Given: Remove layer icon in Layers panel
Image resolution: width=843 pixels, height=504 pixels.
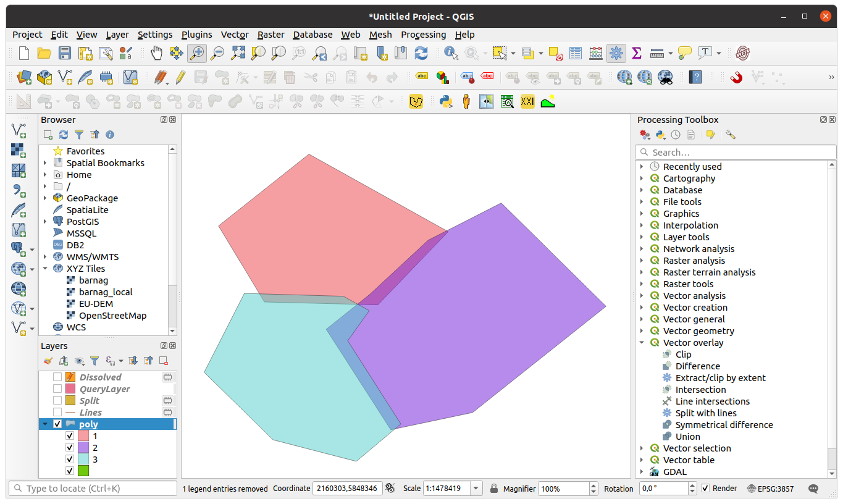Looking at the screenshot, I should pyautogui.click(x=164, y=361).
